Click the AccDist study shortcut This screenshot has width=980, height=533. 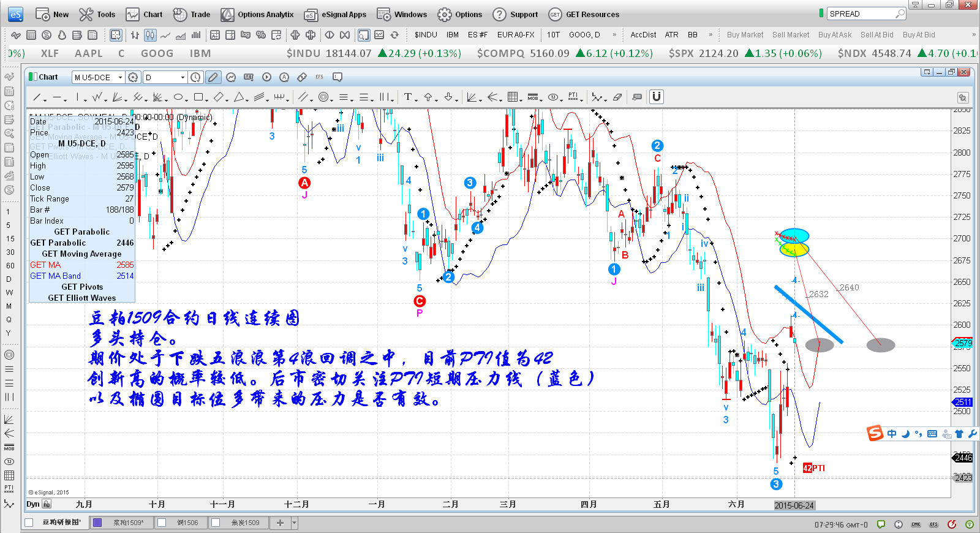tap(643, 35)
